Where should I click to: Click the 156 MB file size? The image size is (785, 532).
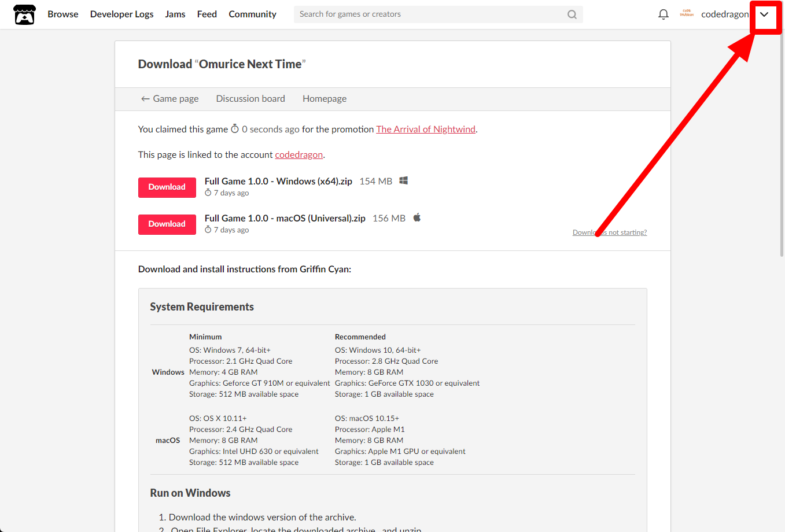pos(389,218)
